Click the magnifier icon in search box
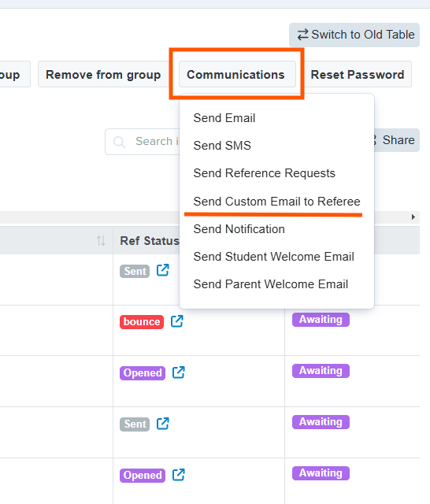 [x=119, y=142]
